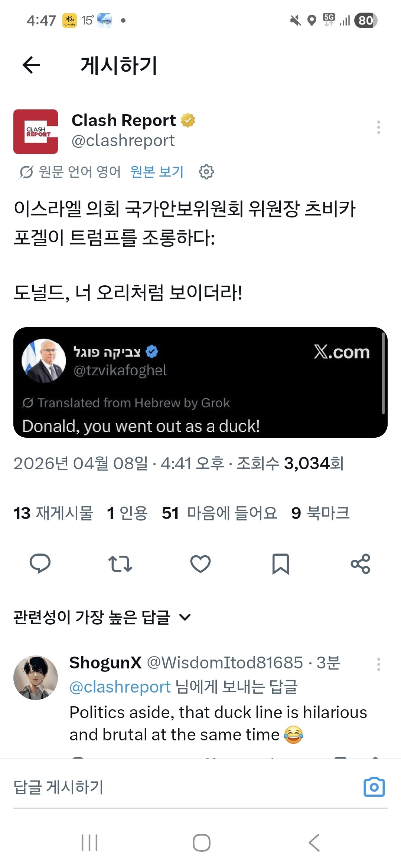The width and height of the screenshot is (401, 868).
Task: Open post options three-dot menu
Action: [x=378, y=127]
